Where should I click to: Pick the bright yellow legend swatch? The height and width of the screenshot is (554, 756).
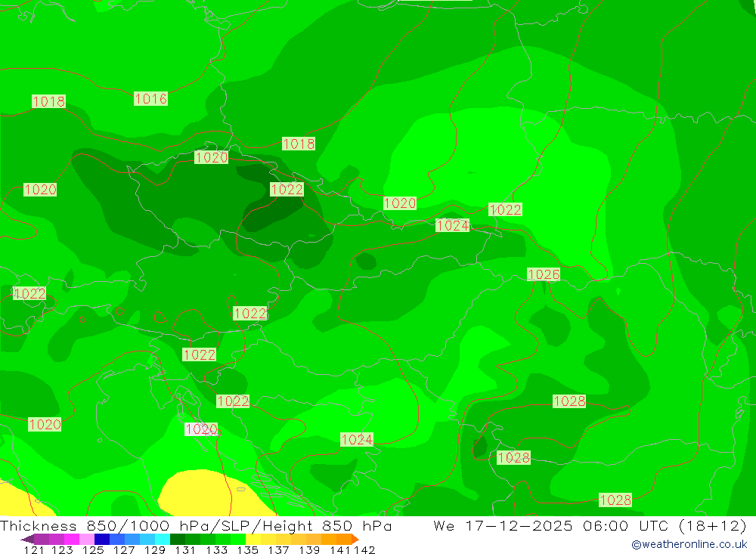253,539
